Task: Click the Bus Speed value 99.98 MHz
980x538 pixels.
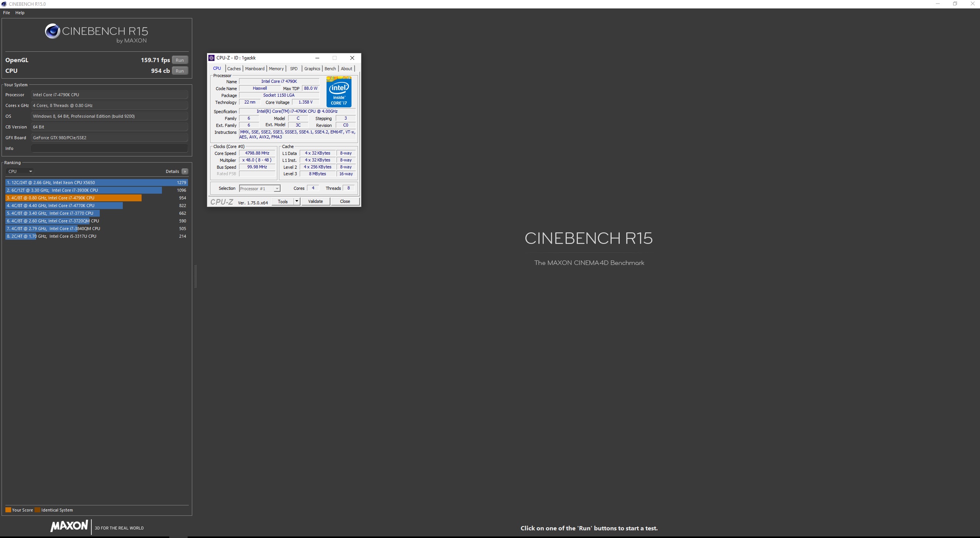Action: (x=257, y=167)
